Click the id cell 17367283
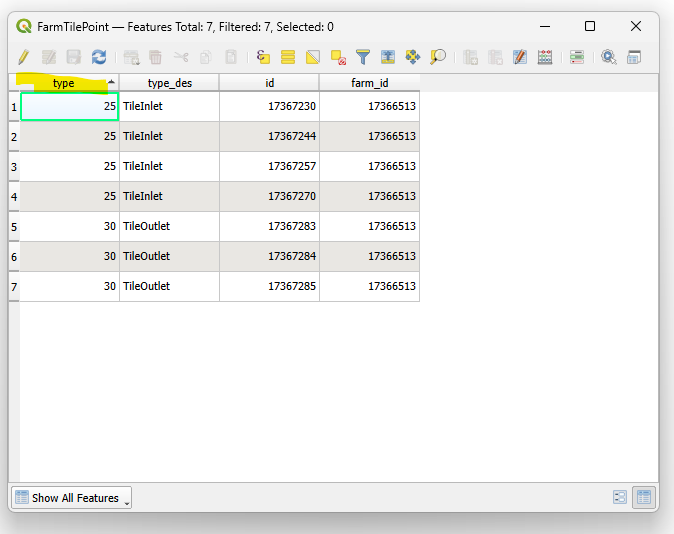 click(270, 226)
